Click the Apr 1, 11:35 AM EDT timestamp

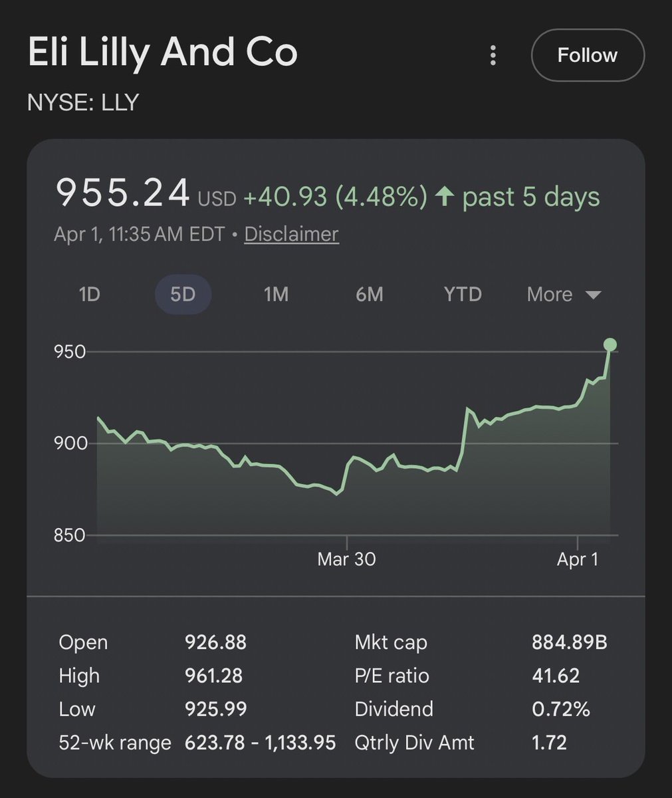click(140, 234)
